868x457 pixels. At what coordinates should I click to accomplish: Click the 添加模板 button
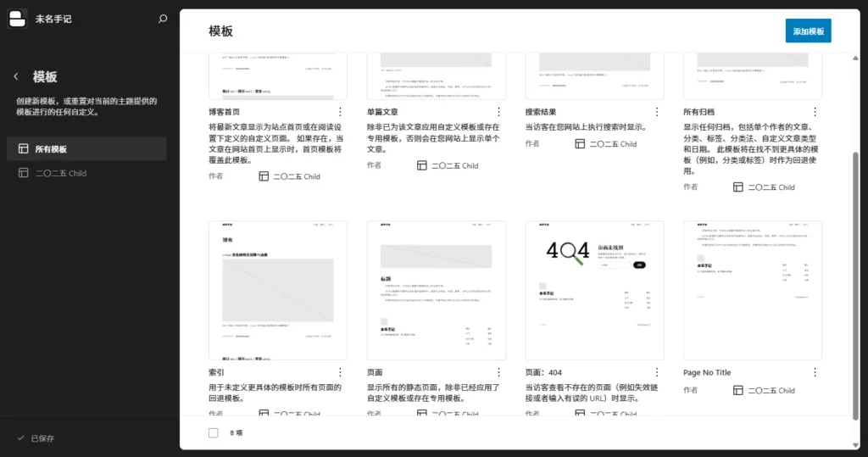808,31
